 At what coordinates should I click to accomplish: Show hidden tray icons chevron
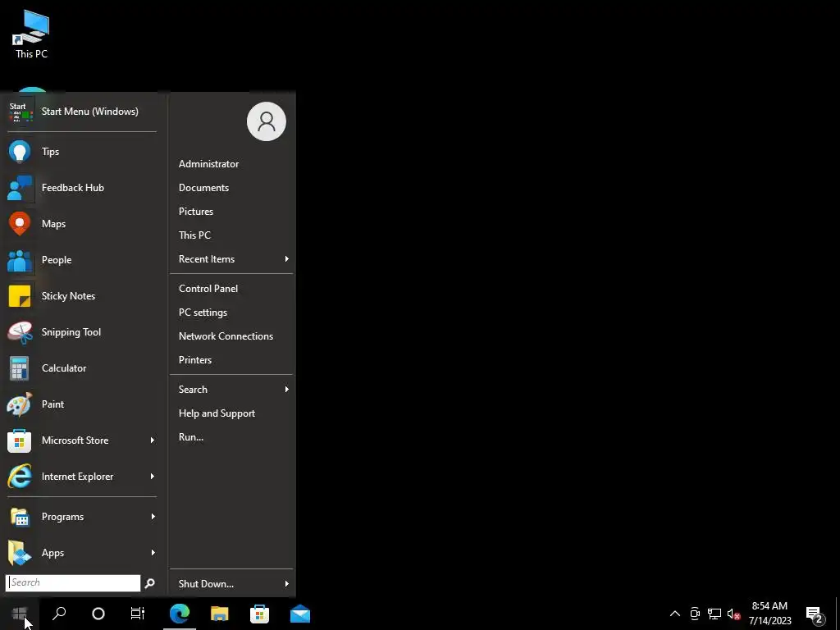coord(675,614)
